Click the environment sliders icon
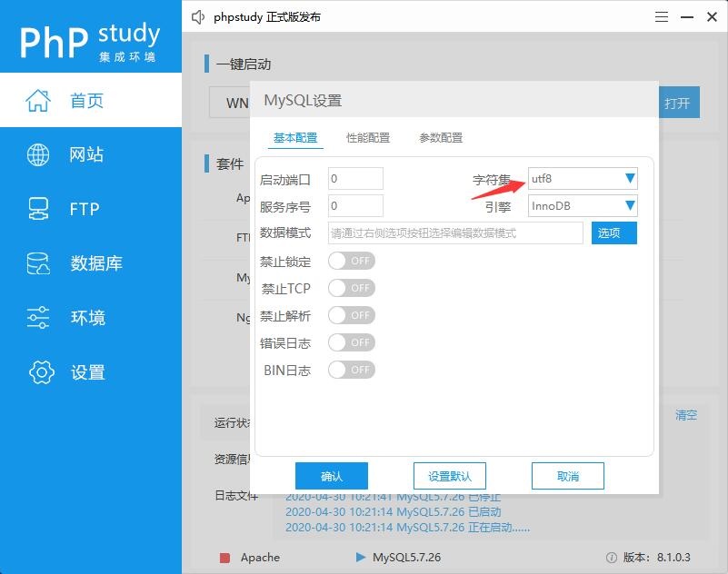This screenshot has height=574, width=728. tap(38, 318)
